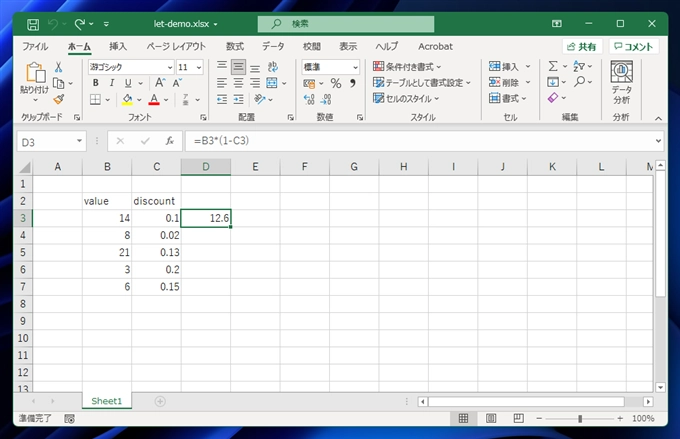Set middle vertical alignment
Viewport: 680px width, 439px height.
(x=238, y=67)
